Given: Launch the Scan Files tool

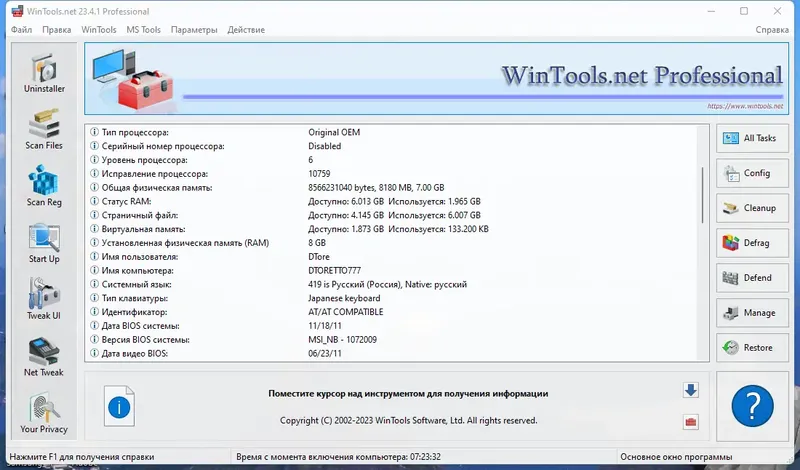Looking at the screenshot, I should (x=44, y=130).
